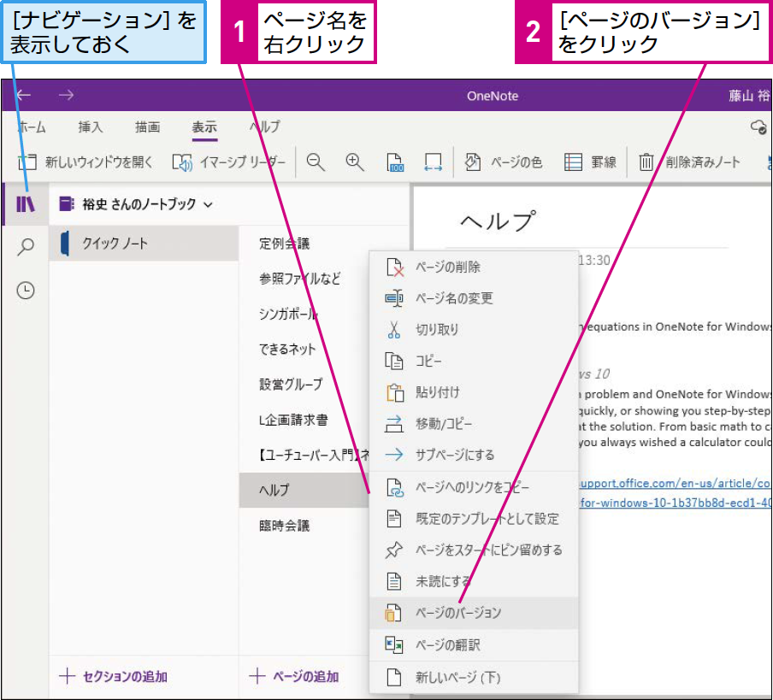
Task: Choose ページの削除 from context menu
Action: (x=474, y=267)
